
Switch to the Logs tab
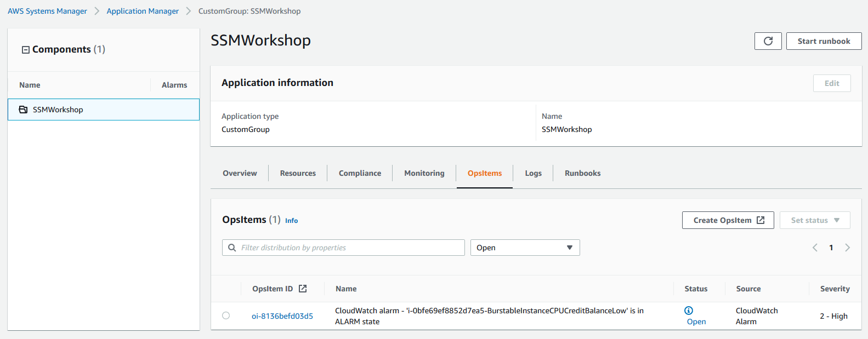pyautogui.click(x=533, y=173)
